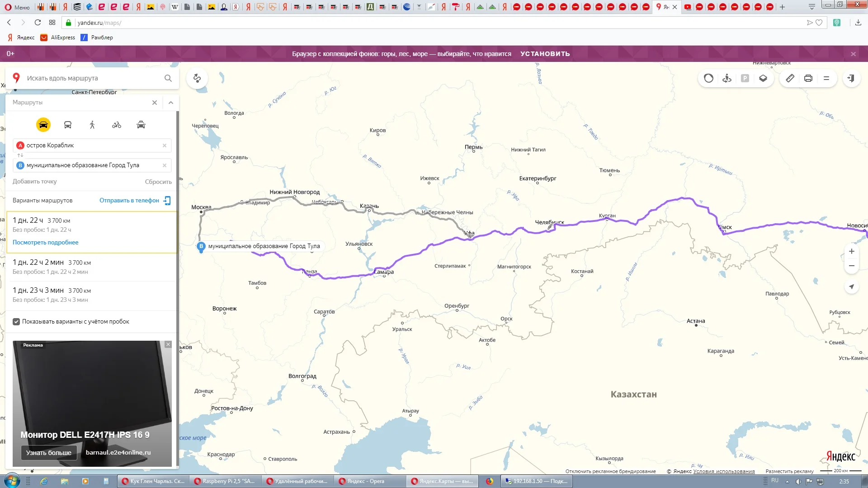The height and width of the screenshot is (488, 868).
Task: Open the print map tool
Action: click(807, 78)
